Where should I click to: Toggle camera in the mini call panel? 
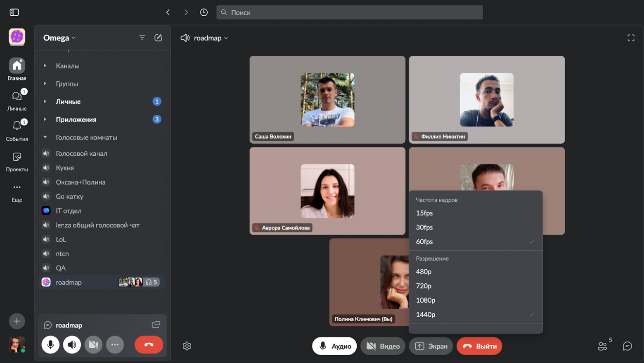point(94,345)
